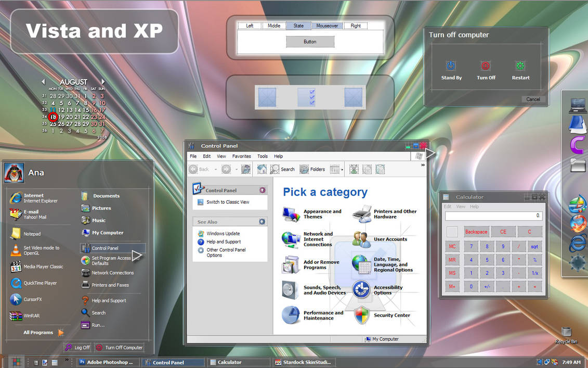The height and width of the screenshot is (368, 588).
Task: Switch to the Mouseover tab in the skin preview
Action: click(327, 26)
